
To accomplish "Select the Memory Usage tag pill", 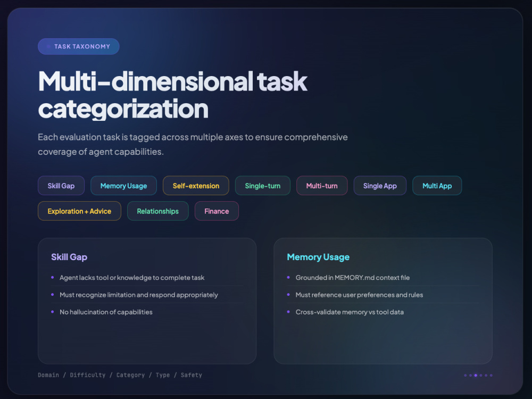I will pyautogui.click(x=123, y=186).
